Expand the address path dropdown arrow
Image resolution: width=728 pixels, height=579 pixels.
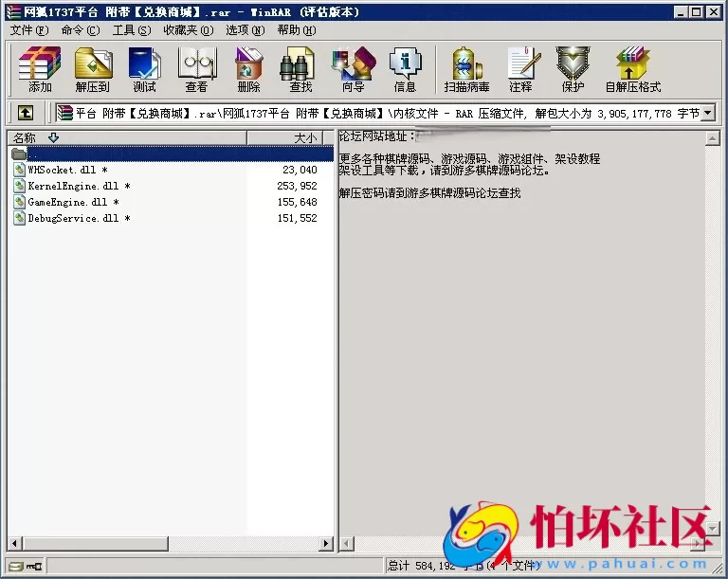click(707, 113)
